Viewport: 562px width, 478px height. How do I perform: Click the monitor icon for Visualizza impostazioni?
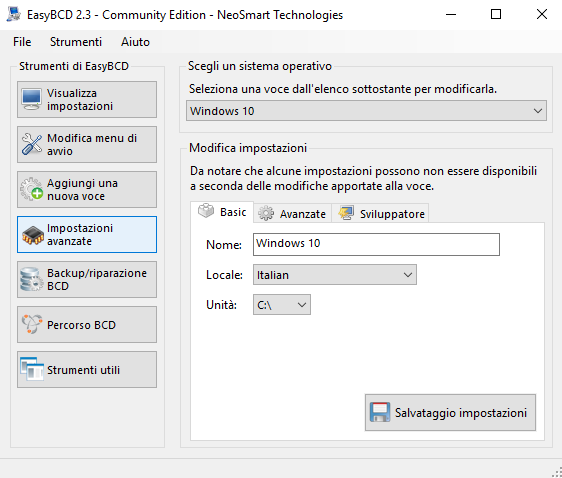tap(32, 99)
